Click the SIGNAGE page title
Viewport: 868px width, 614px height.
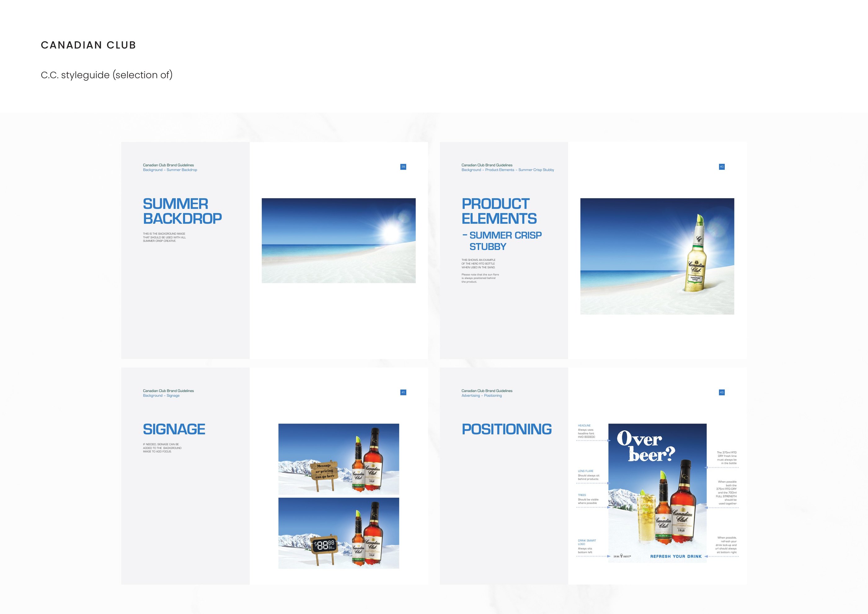click(x=174, y=429)
